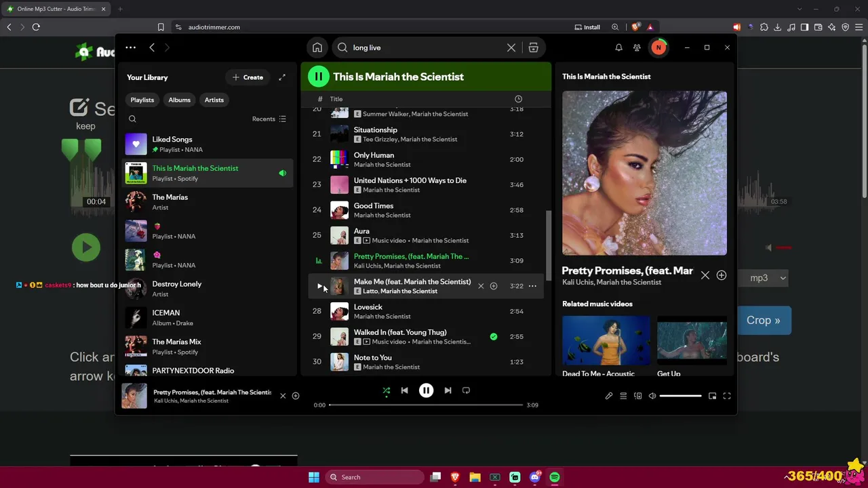Add song to library from Now Playing panel

tap(722, 275)
